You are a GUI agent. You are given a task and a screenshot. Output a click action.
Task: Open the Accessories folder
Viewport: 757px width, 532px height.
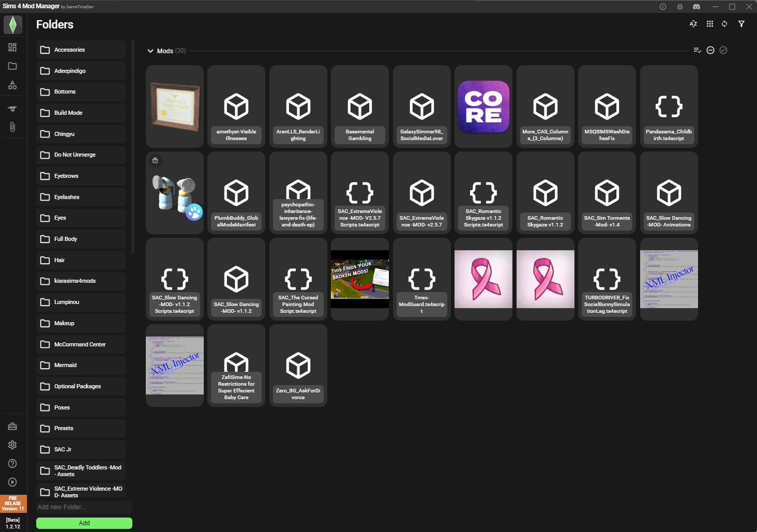81,50
